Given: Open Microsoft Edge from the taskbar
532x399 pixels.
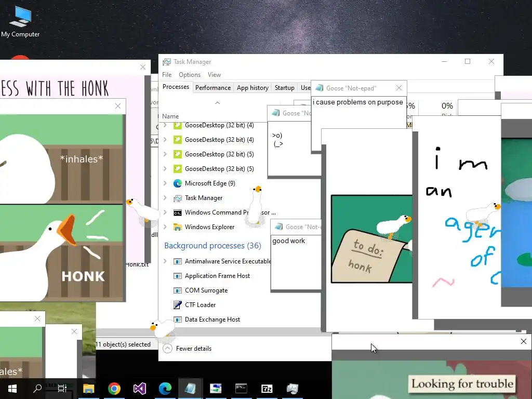Looking at the screenshot, I should [165, 389].
